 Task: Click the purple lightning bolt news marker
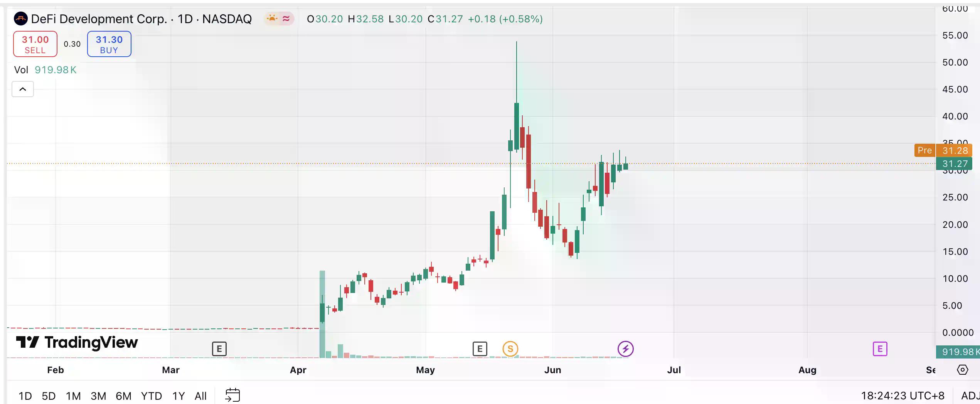[x=625, y=349]
